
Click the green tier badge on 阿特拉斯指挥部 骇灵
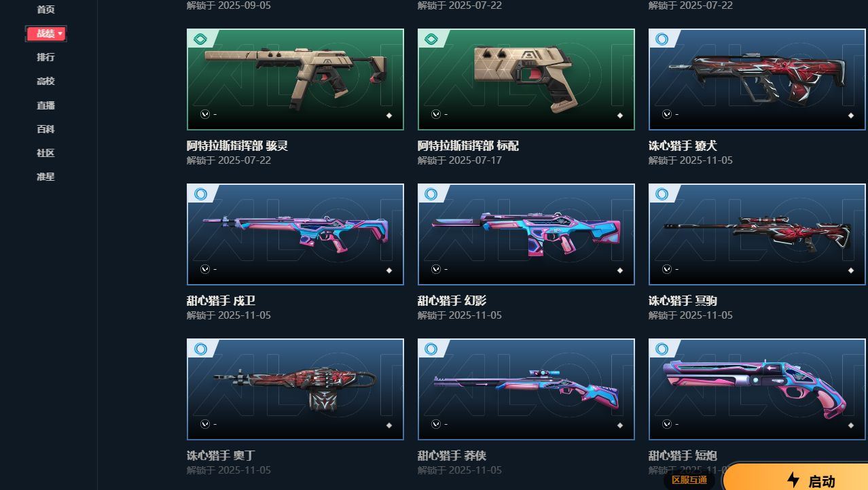200,39
